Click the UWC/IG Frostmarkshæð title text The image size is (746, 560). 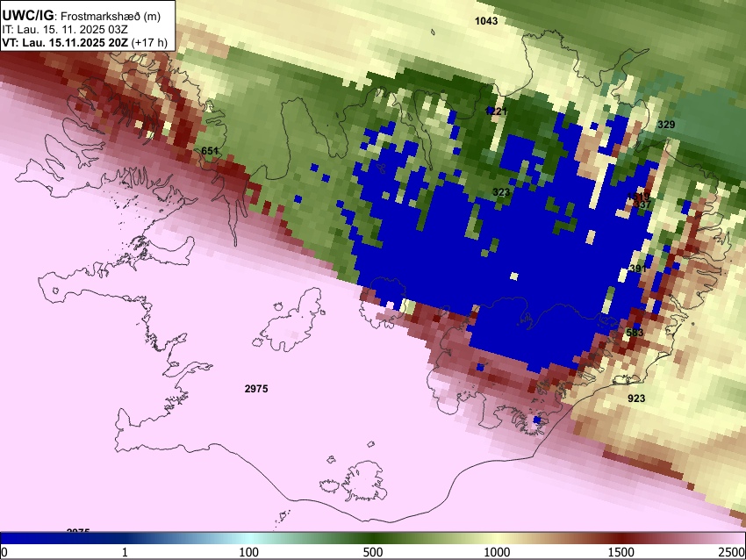click(x=82, y=16)
